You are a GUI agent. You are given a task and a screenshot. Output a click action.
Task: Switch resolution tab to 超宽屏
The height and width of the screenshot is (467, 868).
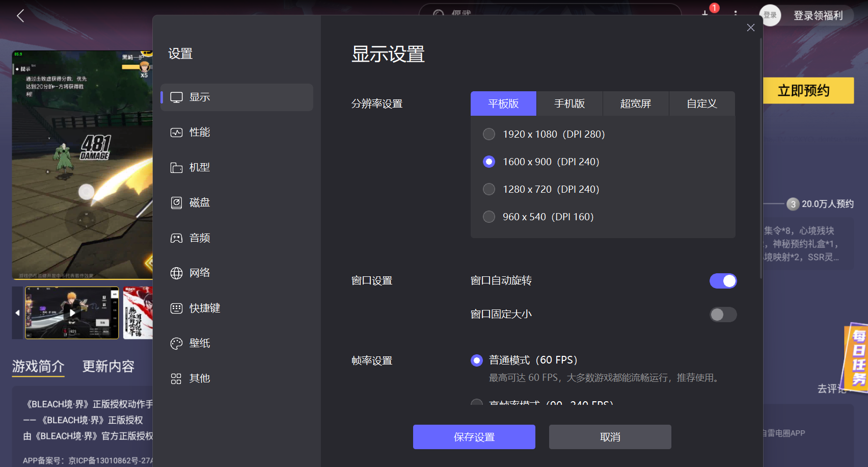pos(636,103)
